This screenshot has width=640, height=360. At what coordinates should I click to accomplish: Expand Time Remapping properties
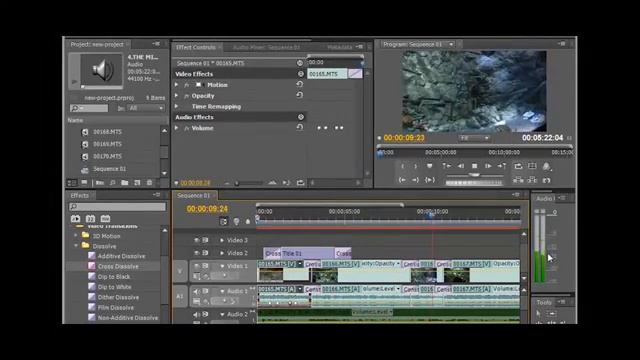tap(177, 107)
